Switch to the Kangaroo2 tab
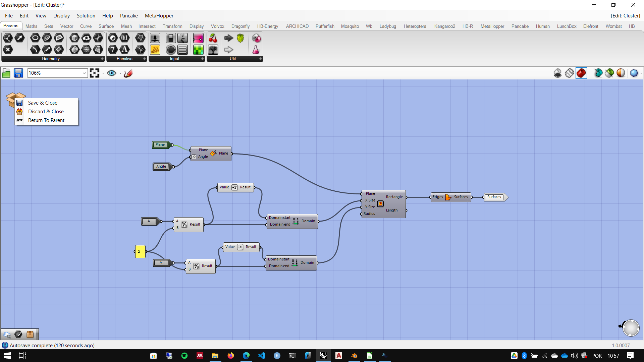The height and width of the screenshot is (362, 644). (445, 26)
